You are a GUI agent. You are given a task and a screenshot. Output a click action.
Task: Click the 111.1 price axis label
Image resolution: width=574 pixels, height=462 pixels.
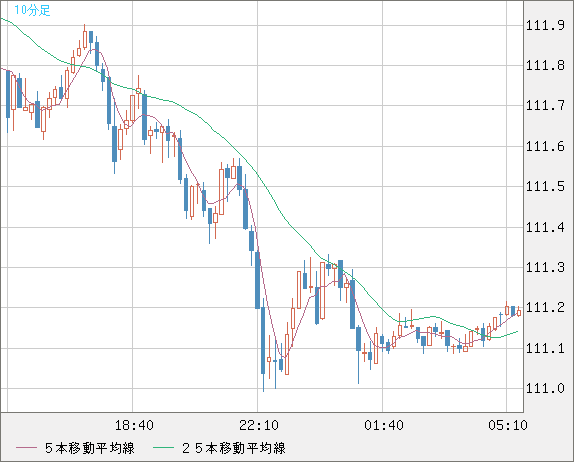(545, 348)
